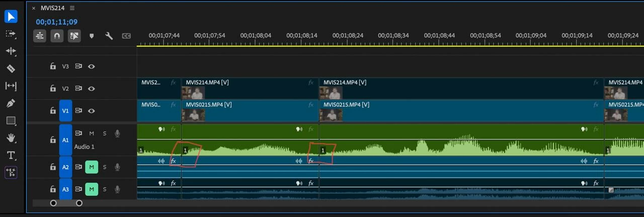This screenshot has width=644, height=217.
Task: Toggle sync lock on V1
Action: pyautogui.click(x=78, y=110)
